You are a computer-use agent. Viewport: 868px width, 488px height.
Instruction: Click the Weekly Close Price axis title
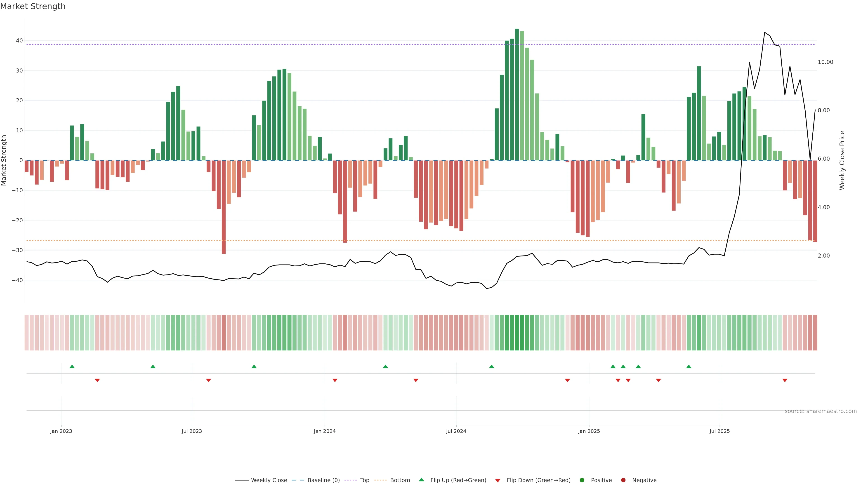click(842, 160)
